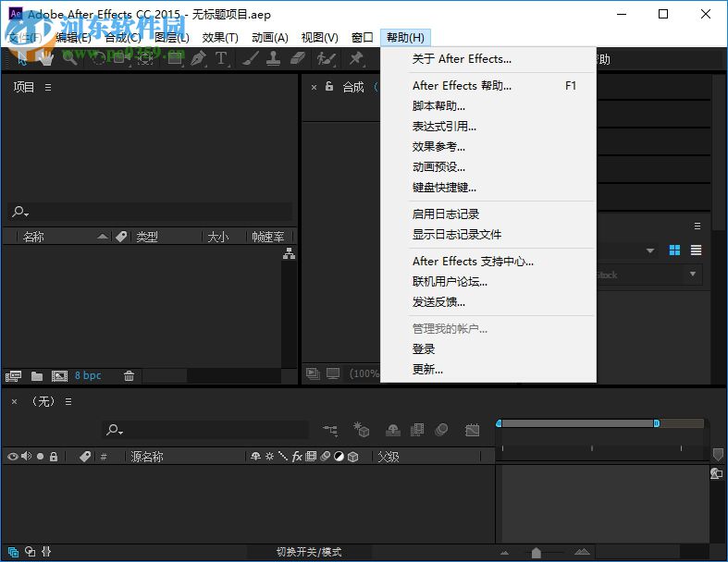Toggle the composition viewer lock icon

(329, 86)
